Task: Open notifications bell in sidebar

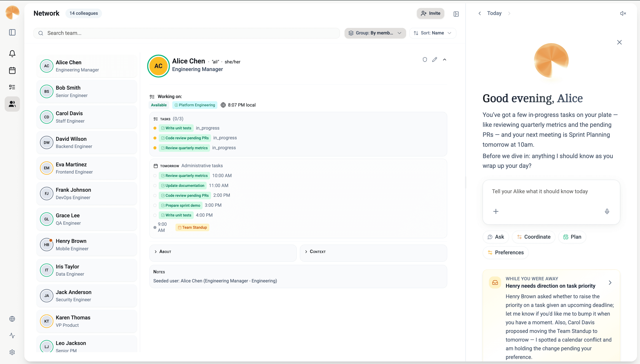Action: (12, 53)
